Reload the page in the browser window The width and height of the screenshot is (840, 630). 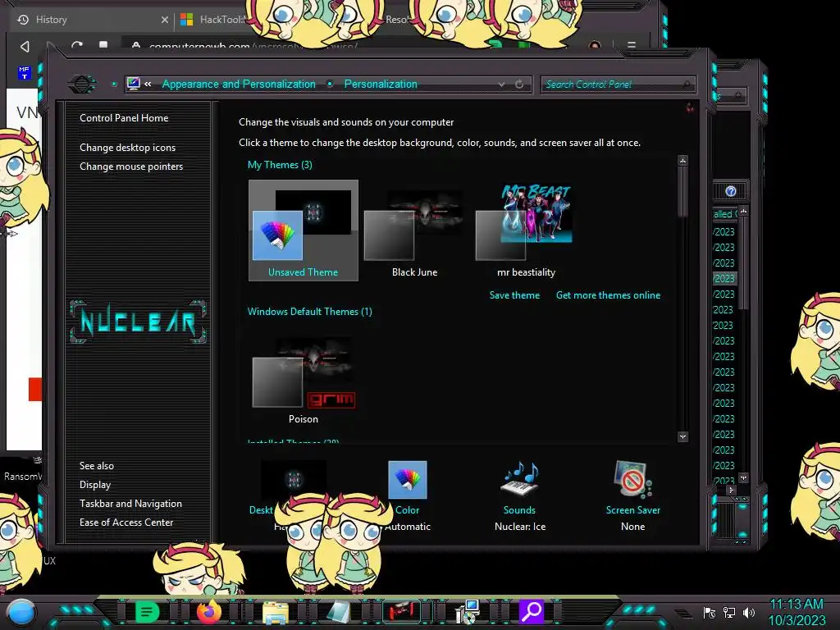(77, 45)
